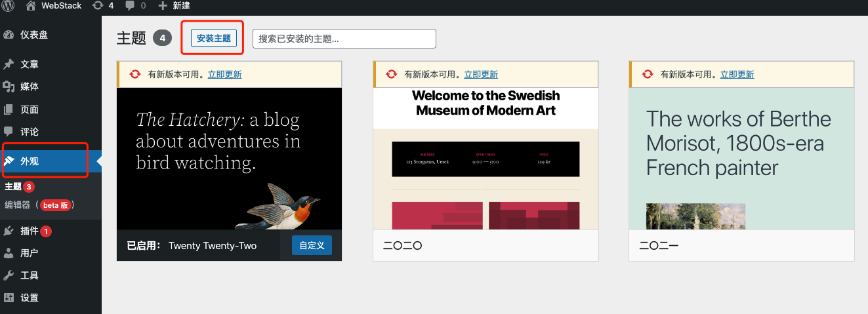Click the red badge 1 next to 插件
The height and width of the screenshot is (314, 868).
[46, 231]
